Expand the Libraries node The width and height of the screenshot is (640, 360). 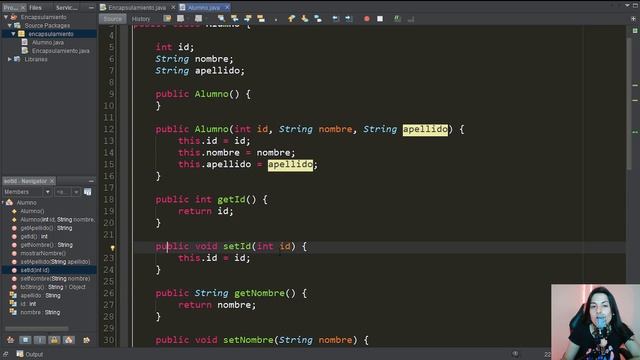tap(10, 59)
